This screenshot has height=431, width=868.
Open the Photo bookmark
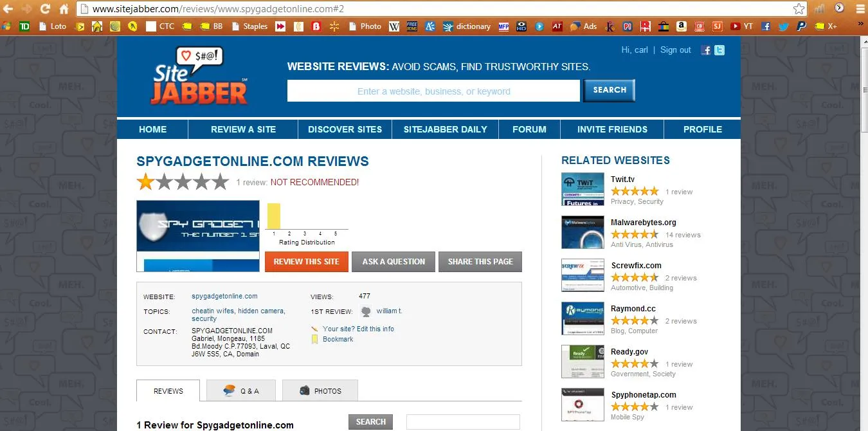(365, 26)
